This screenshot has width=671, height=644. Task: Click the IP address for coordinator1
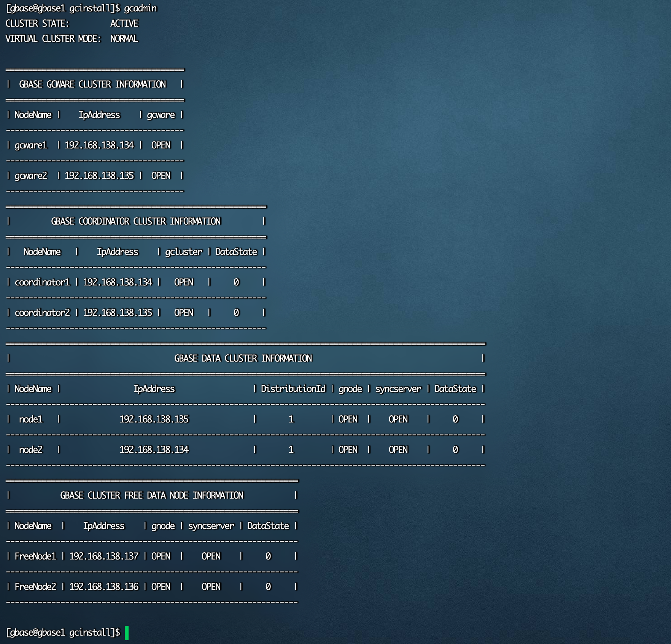point(118,282)
